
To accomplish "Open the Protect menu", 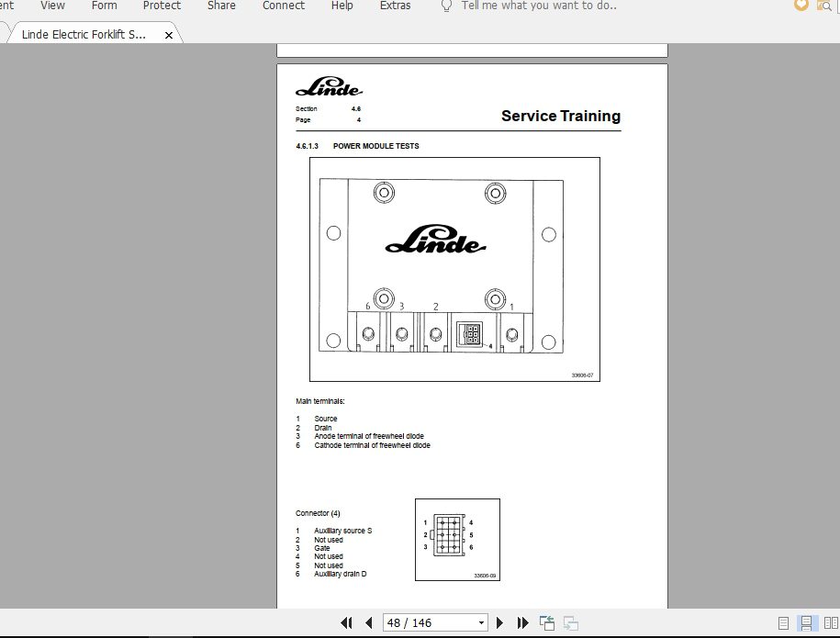I will click(162, 6).
